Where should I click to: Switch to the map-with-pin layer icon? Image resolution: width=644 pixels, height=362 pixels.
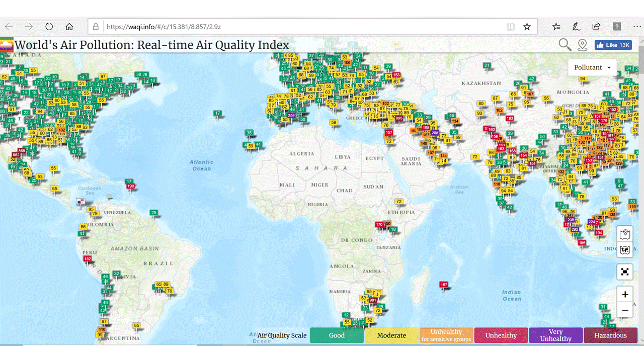tap(625, 234)
